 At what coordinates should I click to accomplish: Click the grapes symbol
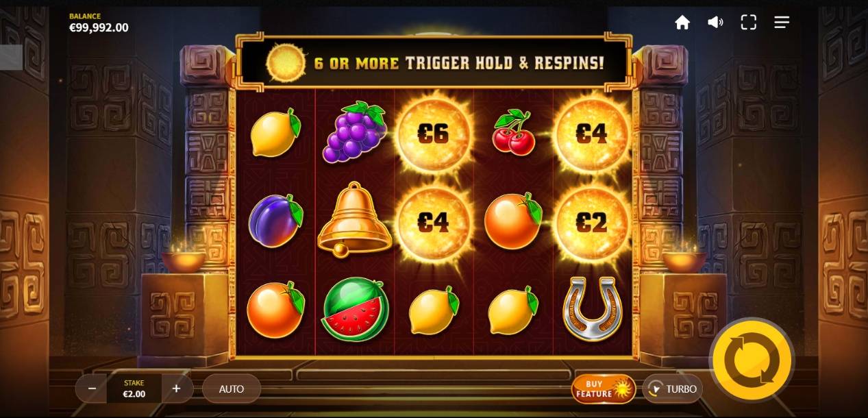354,132
